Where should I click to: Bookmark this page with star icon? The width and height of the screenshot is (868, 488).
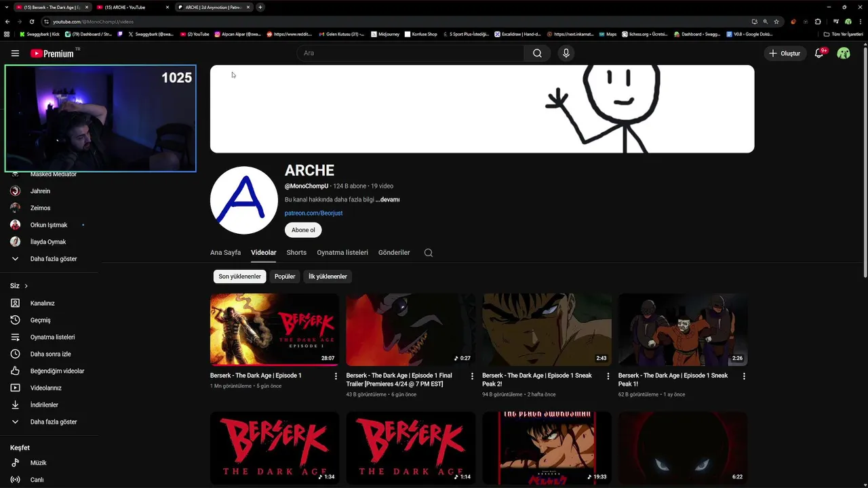pyautogui.click(x=776, y=22)
